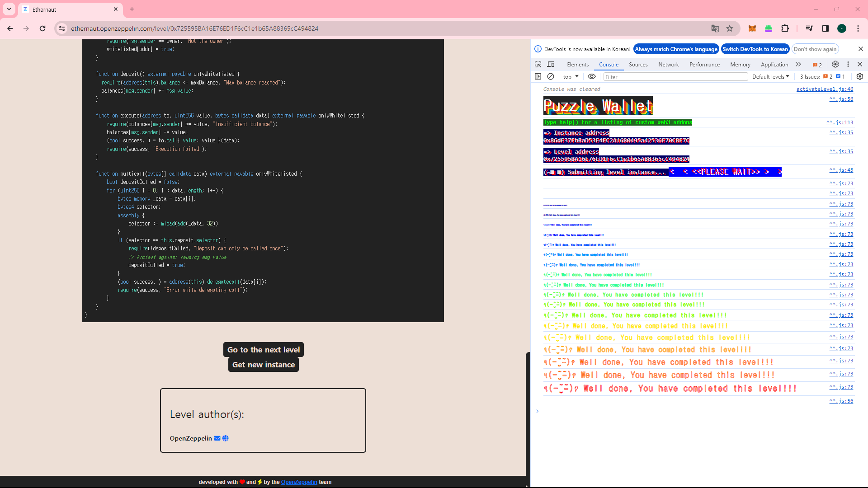This screenshot has width=868, height=488.
Task: Click Don't show again
Action: click(x=815, y=49)
